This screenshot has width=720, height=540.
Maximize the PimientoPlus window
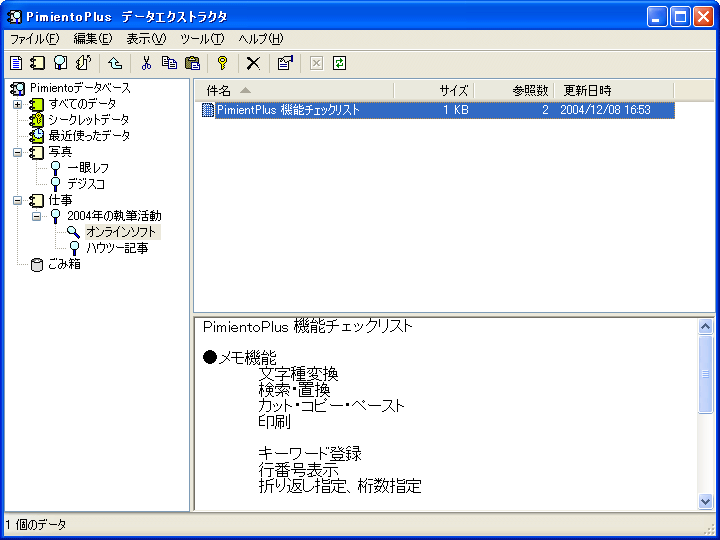point(680,17)
